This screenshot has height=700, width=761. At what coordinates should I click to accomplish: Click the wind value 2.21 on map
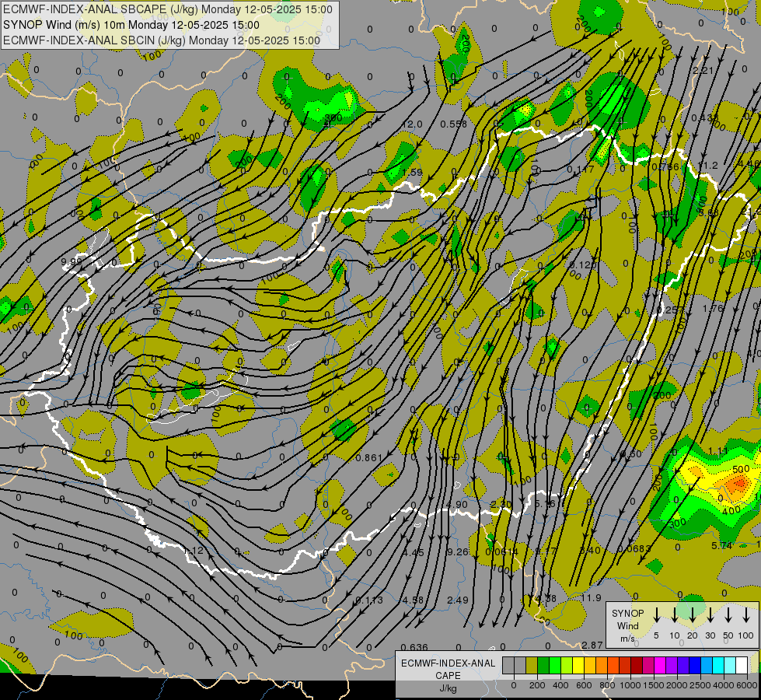[703, 71]
